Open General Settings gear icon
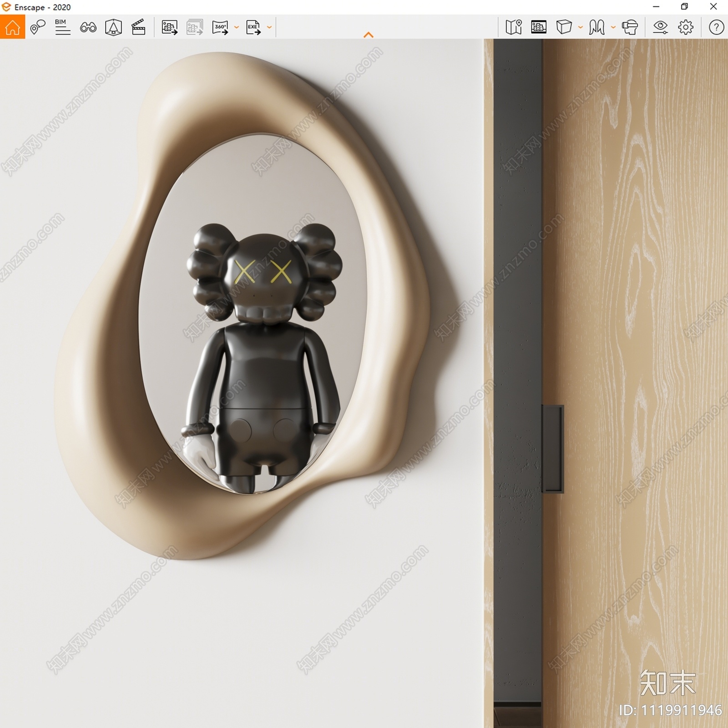728x728 pixels. pos(686,27)
